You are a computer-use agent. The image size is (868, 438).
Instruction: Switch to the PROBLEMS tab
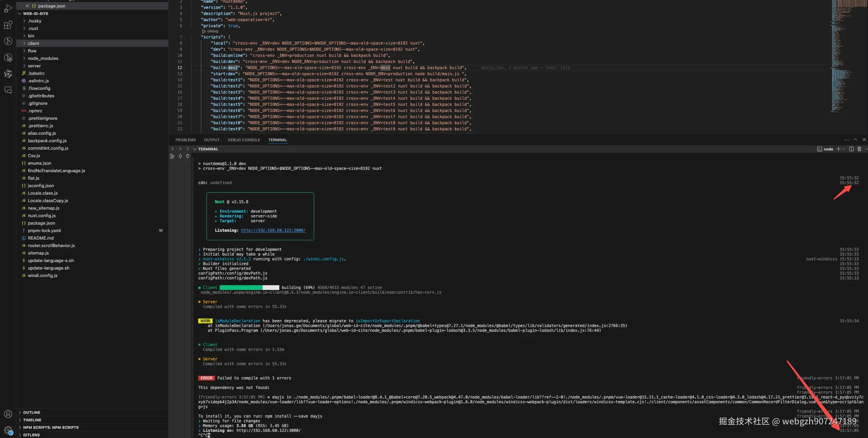pos(185,140)
